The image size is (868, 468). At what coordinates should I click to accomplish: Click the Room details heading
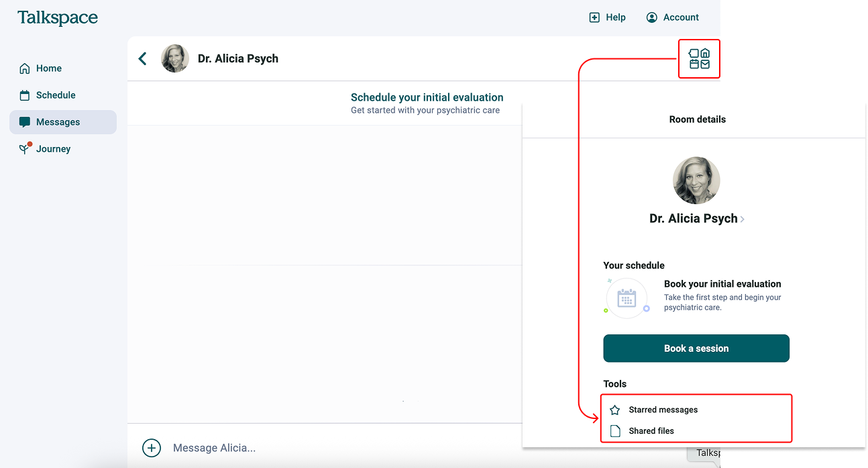click(x=698, y=120)
